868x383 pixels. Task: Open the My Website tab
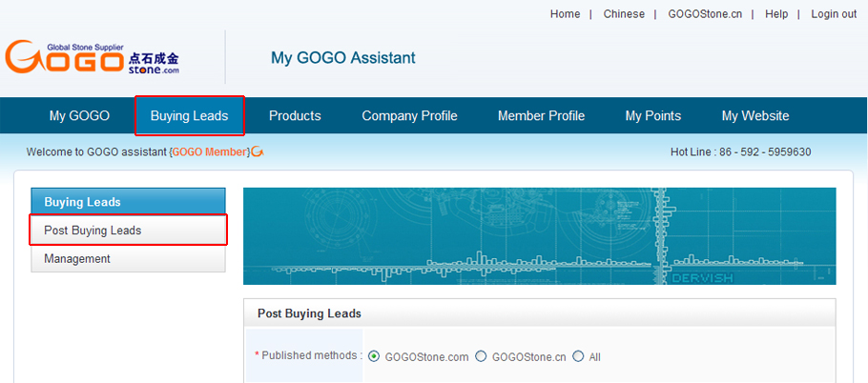pos(754,116)
